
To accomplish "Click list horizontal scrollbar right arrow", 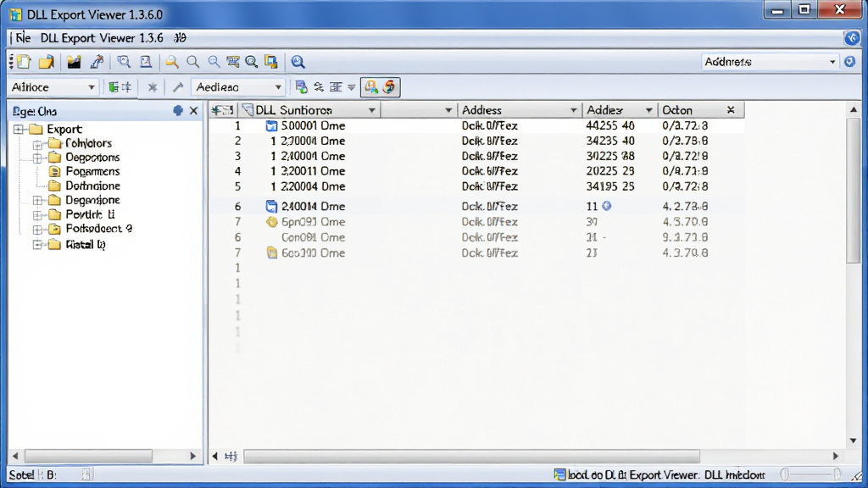I will (836, 457).
